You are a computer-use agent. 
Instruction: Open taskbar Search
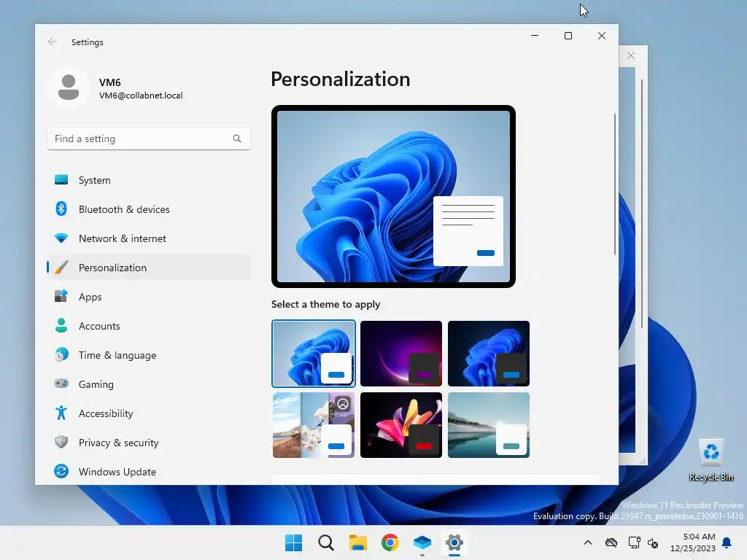[x=326, y=542]
